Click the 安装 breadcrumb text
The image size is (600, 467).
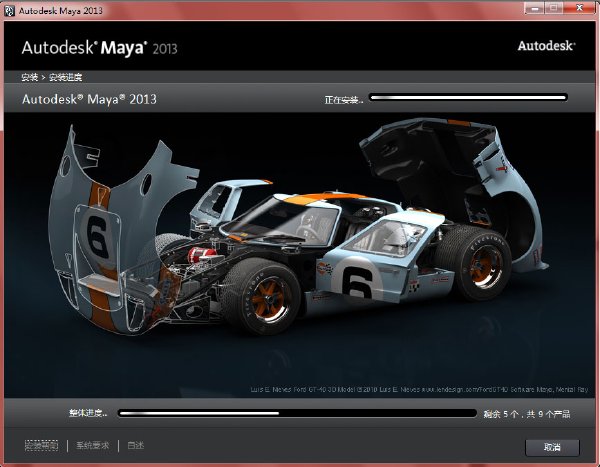point(29,77)
